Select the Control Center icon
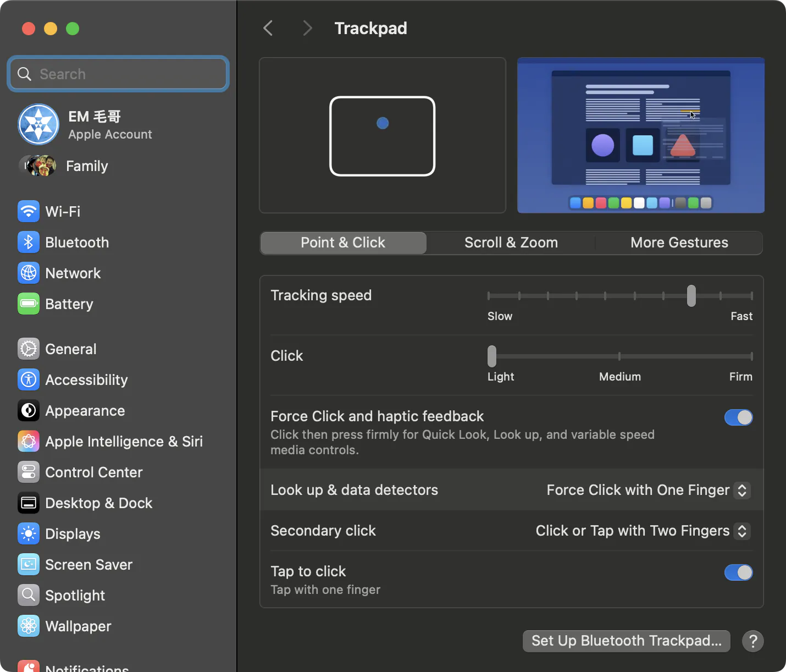 tap(29, 472)
